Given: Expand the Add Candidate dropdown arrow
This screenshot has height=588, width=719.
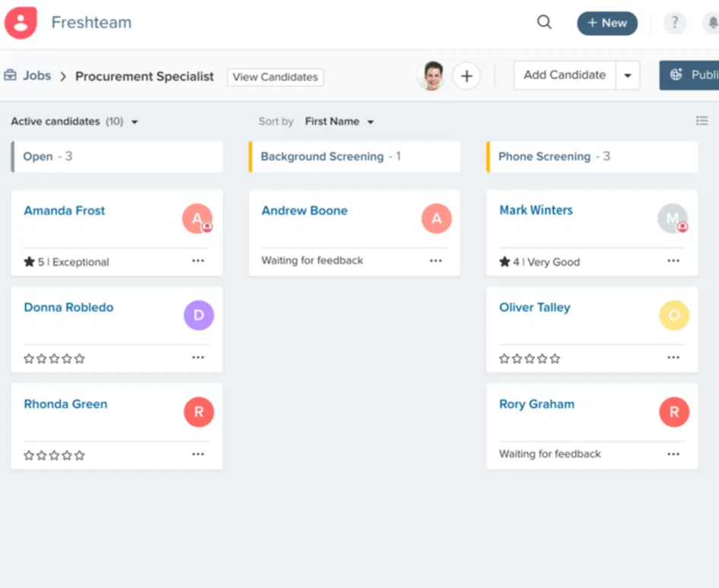Looking at the screenshot, I should [628, 76].
